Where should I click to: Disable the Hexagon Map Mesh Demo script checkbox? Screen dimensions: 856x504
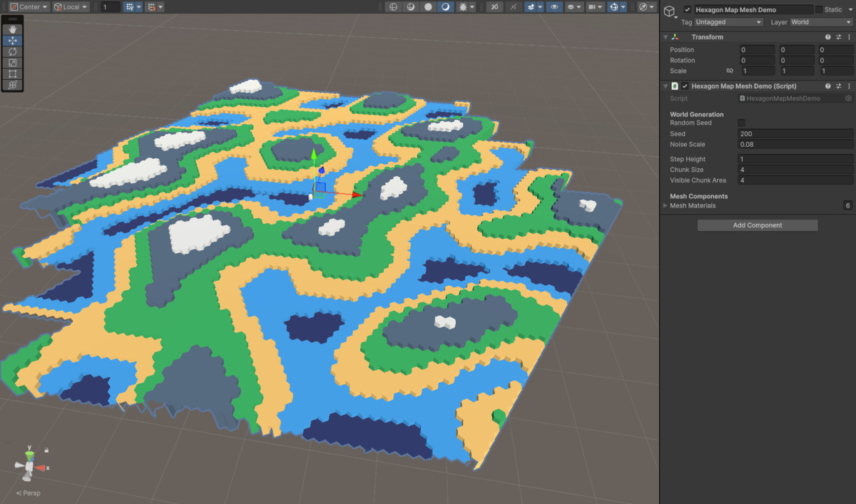(686, 86)
